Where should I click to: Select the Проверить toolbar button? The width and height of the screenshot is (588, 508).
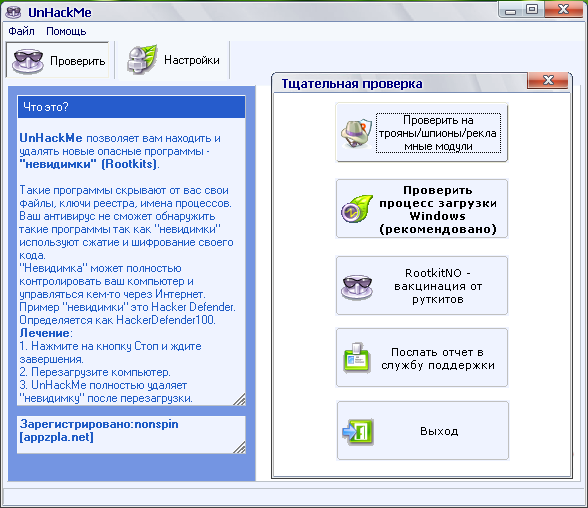pos(57,60)
